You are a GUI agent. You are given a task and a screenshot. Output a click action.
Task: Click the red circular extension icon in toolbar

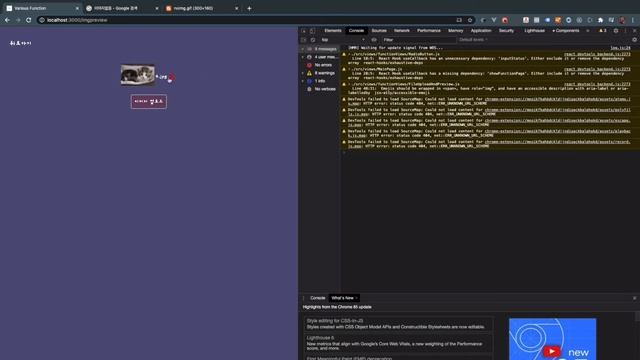505,20
